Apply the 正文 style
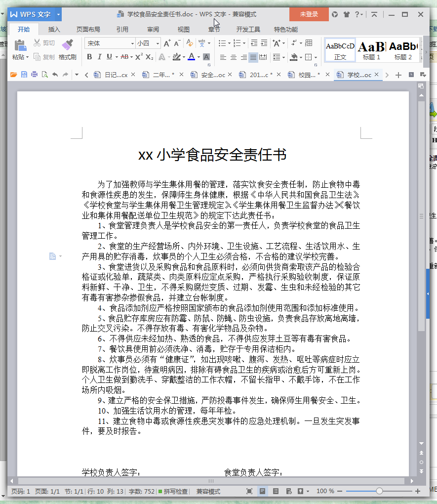The image size is (437, 504). pyautogui.click(x=340, y=50)
